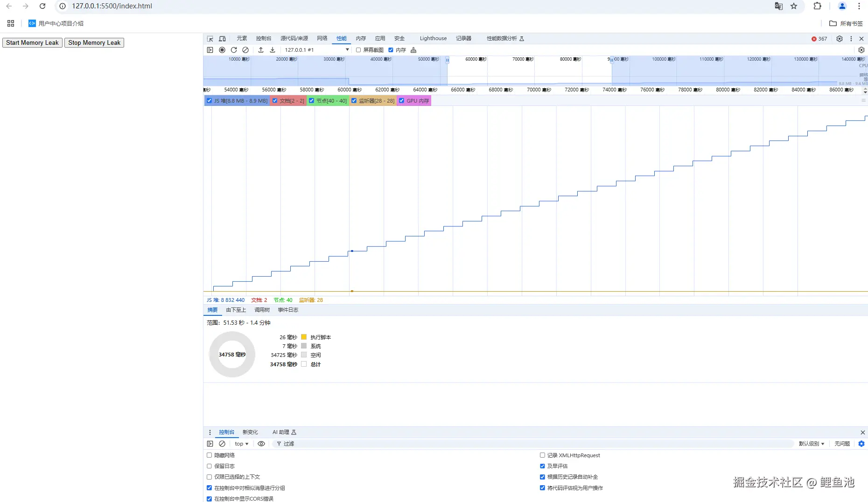
Task: Click the Stop Memory Leak button
Action: tap(94, 42)
